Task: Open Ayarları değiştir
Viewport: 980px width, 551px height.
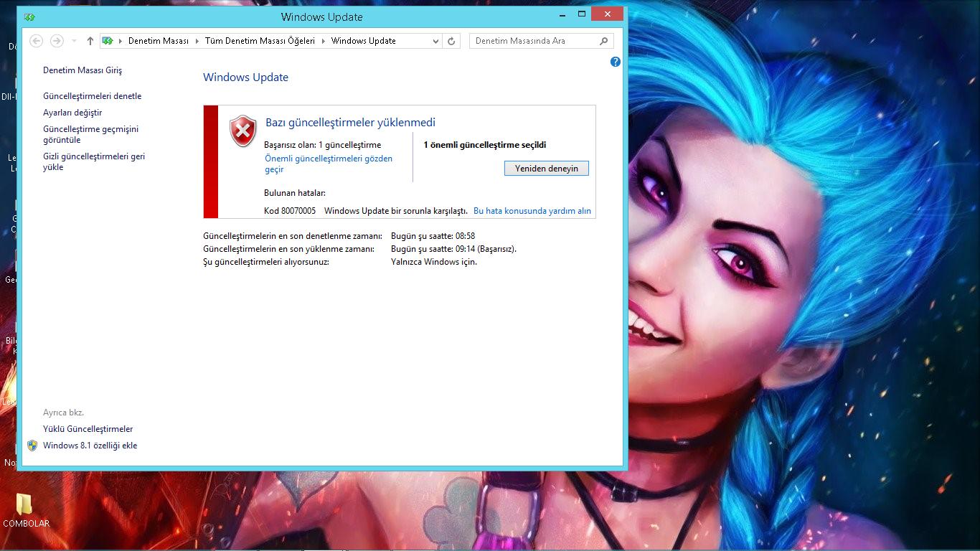Action: coord(72,113)
